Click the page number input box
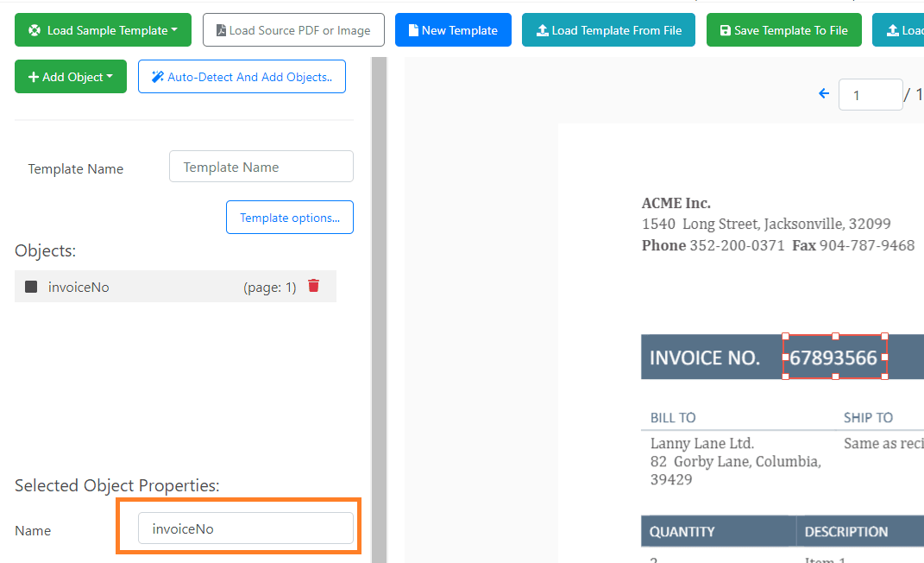Screen dimensions: 924x563 871,94
